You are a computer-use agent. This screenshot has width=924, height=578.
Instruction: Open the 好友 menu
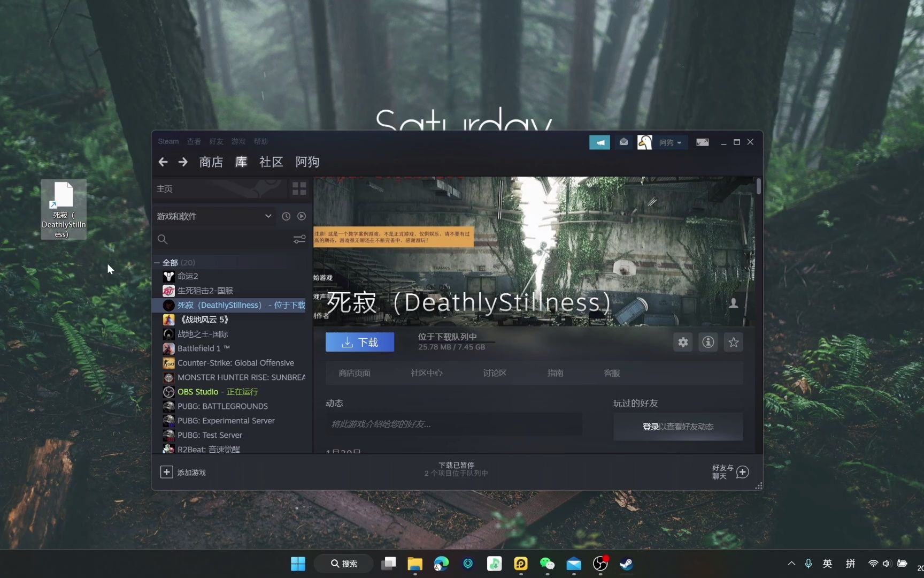[x=216, y=141]
